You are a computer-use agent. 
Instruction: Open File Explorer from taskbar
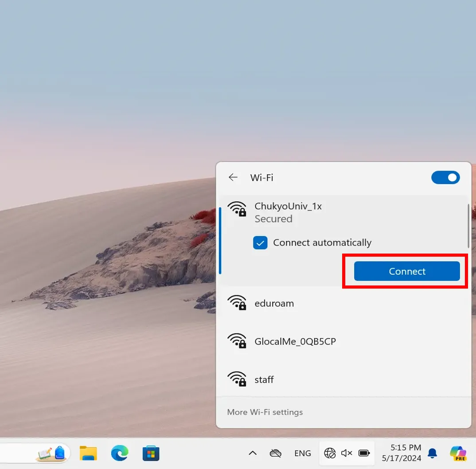click(x=88, y=453)
